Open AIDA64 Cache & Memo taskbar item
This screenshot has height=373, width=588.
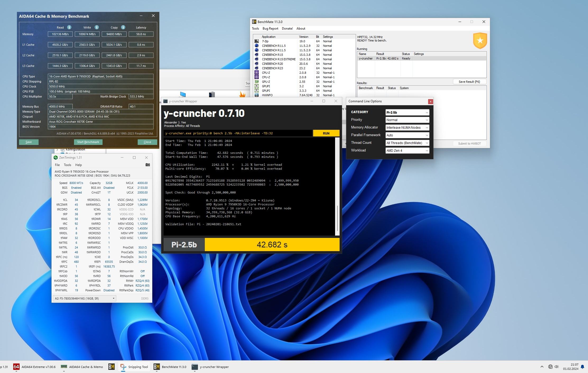pyautogui.click(x=82, y=367)
